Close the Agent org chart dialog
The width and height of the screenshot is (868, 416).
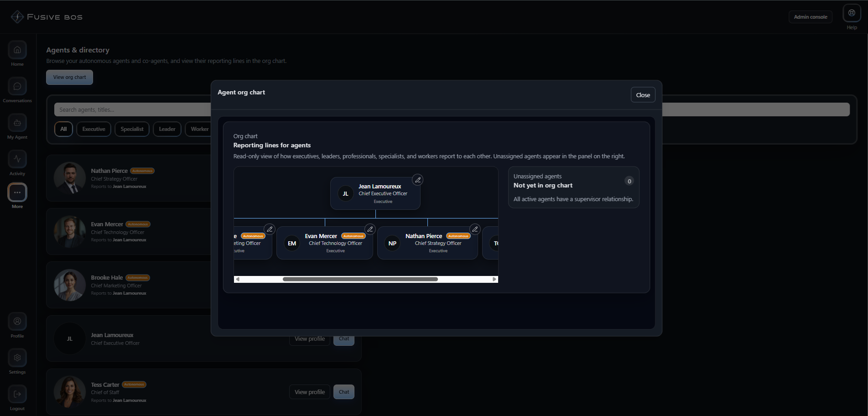[643, 95]
